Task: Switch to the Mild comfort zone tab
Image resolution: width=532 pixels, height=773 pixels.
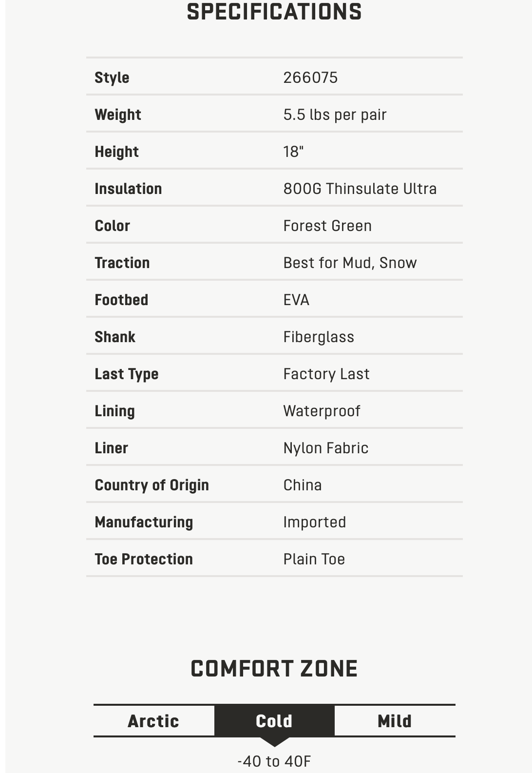Action: click(395, 721)
